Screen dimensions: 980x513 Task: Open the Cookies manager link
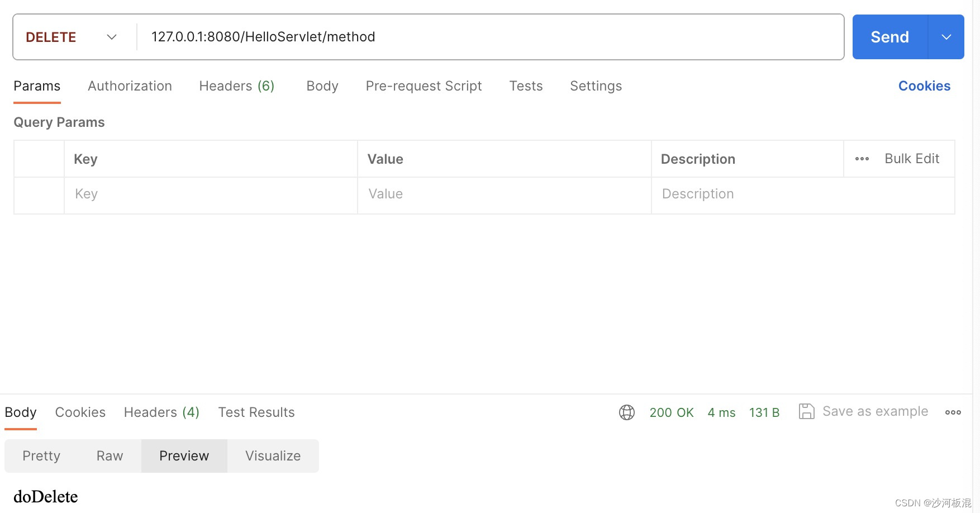click(x=924, y=85)
